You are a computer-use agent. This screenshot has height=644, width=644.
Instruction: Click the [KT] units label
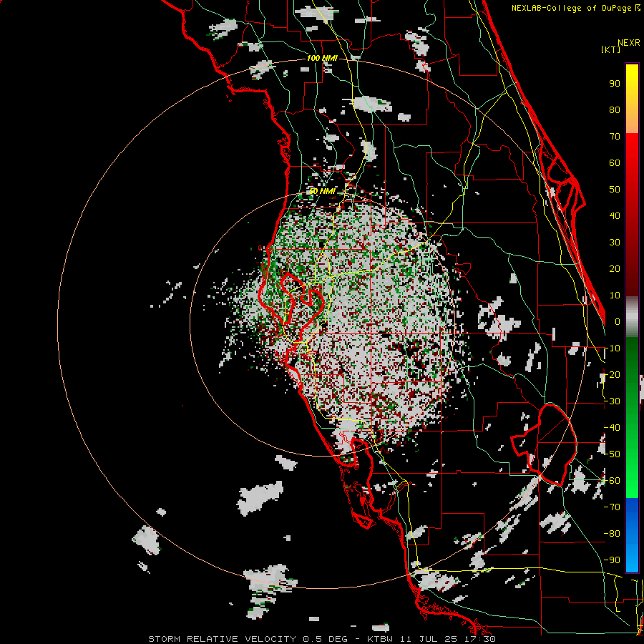(611, 49)
